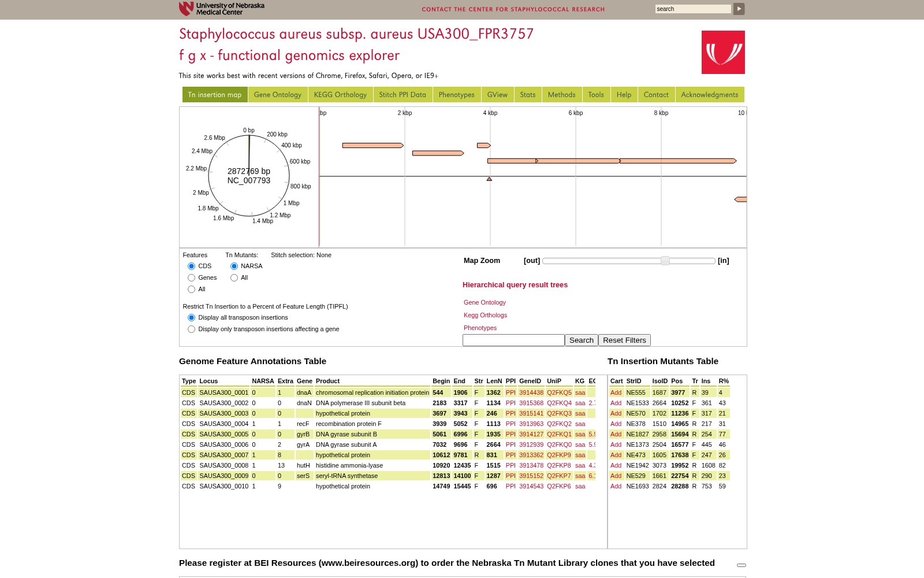Image resolution: width=924 pixels, height=578 pixels.
Task: Click the top search input field
Action: coord(693,9)
